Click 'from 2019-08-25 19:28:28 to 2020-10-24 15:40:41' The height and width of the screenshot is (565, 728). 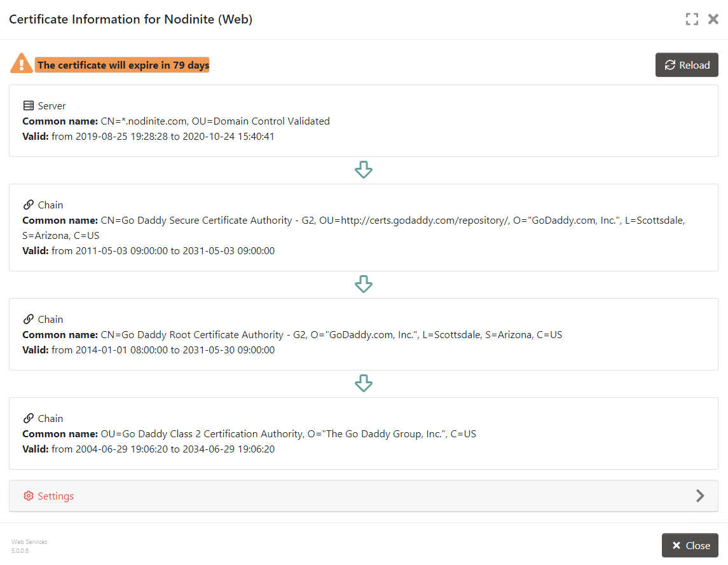click(x=163, y=137)
